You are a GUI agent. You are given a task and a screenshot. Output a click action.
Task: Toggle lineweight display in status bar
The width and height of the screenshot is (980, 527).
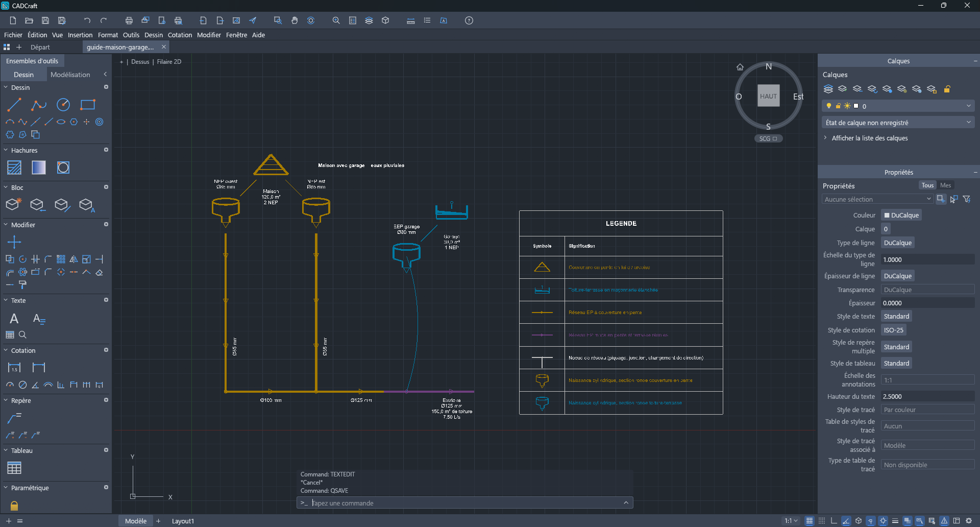[x=895, y=521]
